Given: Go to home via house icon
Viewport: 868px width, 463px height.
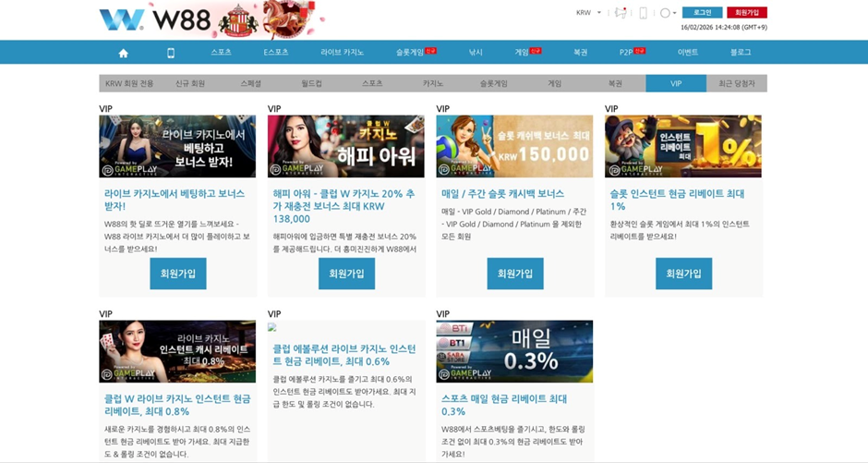Looking at the screenshot, I should 124,53.
